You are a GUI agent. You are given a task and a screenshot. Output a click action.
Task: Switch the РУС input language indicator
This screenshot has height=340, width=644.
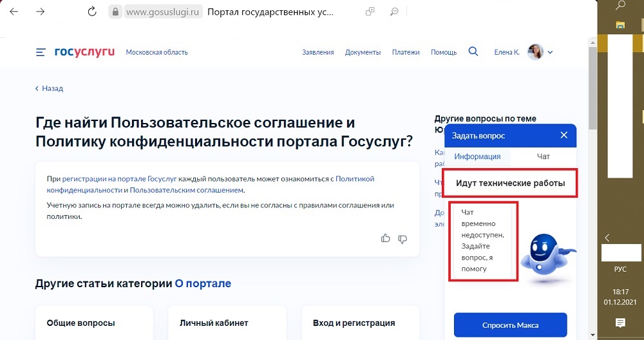(620, 269)
